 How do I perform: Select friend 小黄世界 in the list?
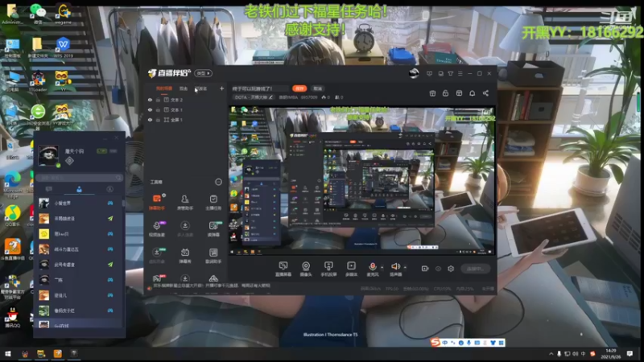click(x=79, y=204)
